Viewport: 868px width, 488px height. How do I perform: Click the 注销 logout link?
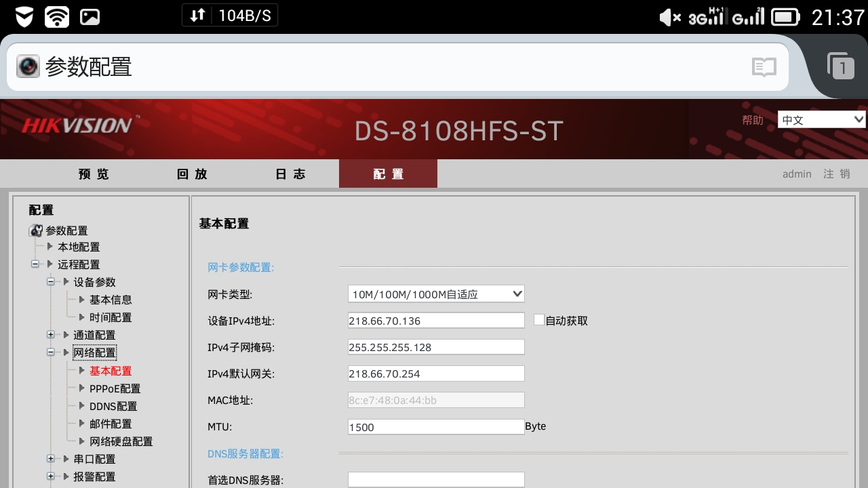coord(837,174)
